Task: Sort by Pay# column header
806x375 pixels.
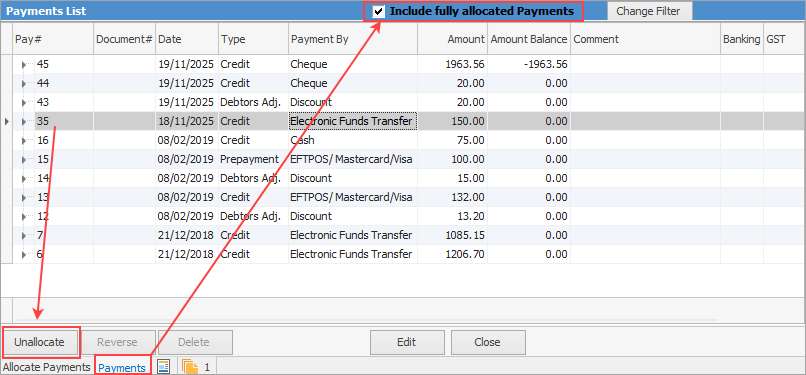Action: click(52, 39)
